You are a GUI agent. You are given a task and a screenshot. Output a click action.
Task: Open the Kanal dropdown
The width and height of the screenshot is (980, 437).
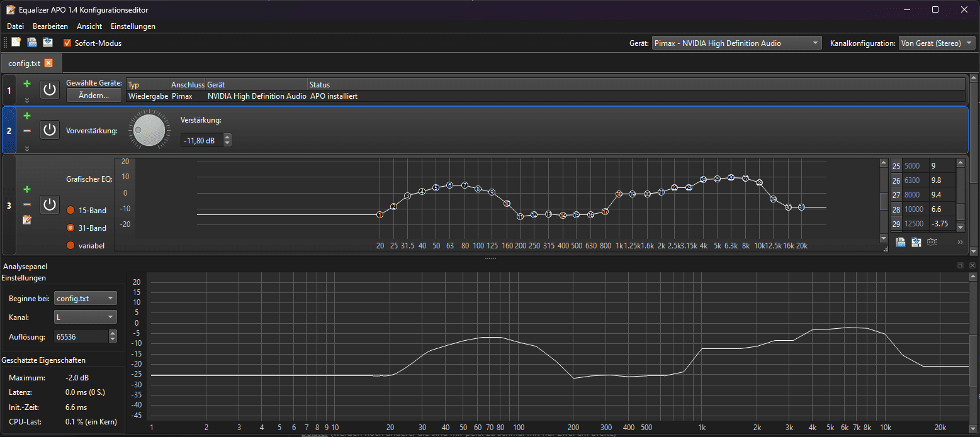86,318
